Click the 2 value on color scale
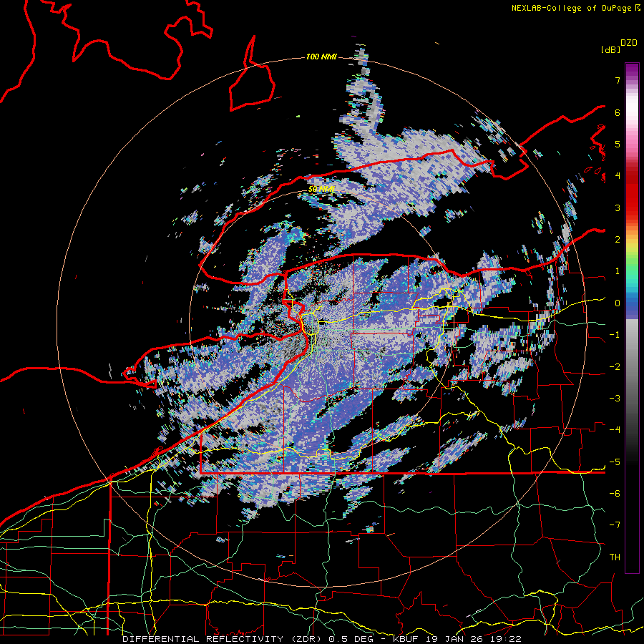This screenshot has width=644, height=644. tap(618, 240)
